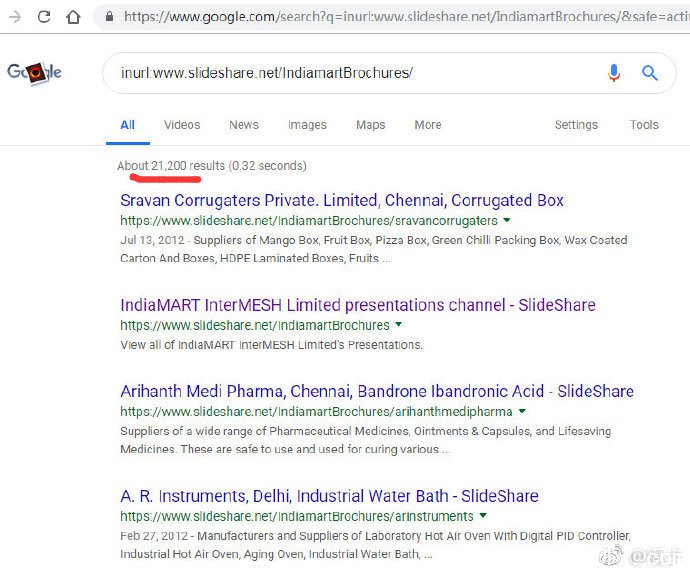Open the Tools filter options
Screen dimensions: 690x573
pyautogui.click(x=644, y=125)
